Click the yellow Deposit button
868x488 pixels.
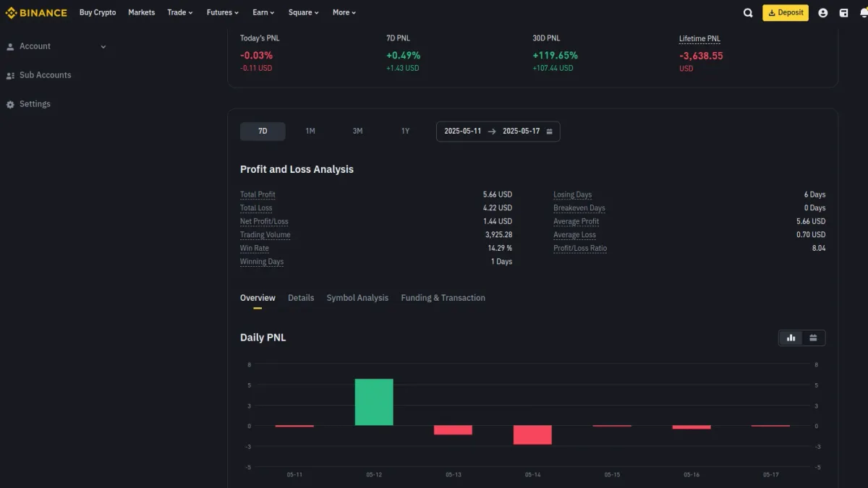[x=786, y=12]
